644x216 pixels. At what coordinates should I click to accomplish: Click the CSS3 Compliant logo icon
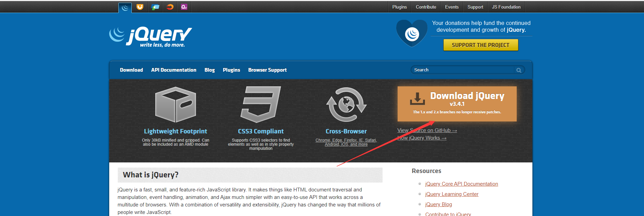(x=261, y=104)
